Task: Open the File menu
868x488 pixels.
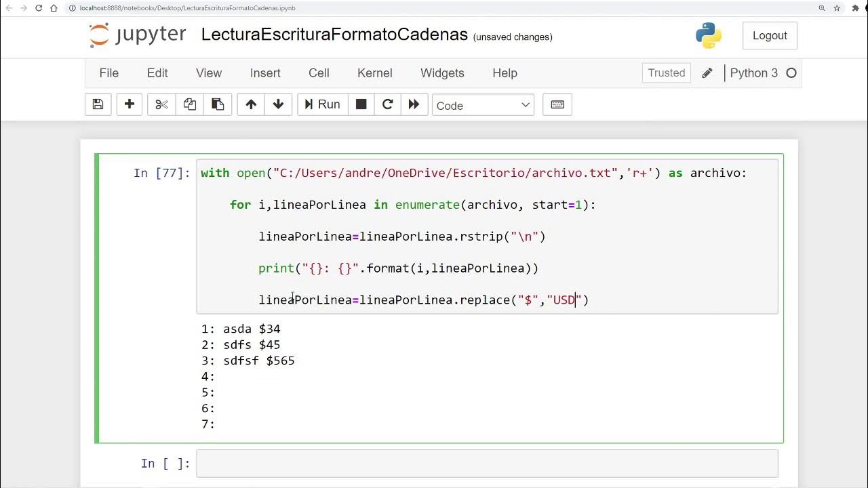Action: [109, 73]
